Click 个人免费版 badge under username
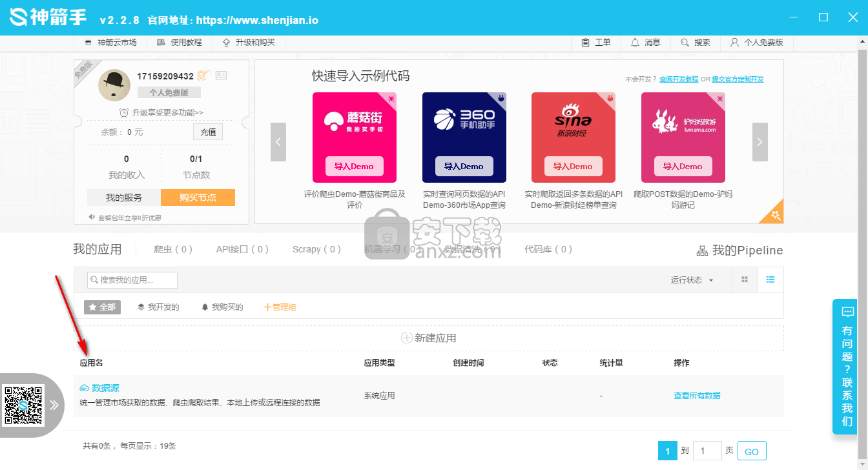This screenshot has width=868, height=470. 169,92
